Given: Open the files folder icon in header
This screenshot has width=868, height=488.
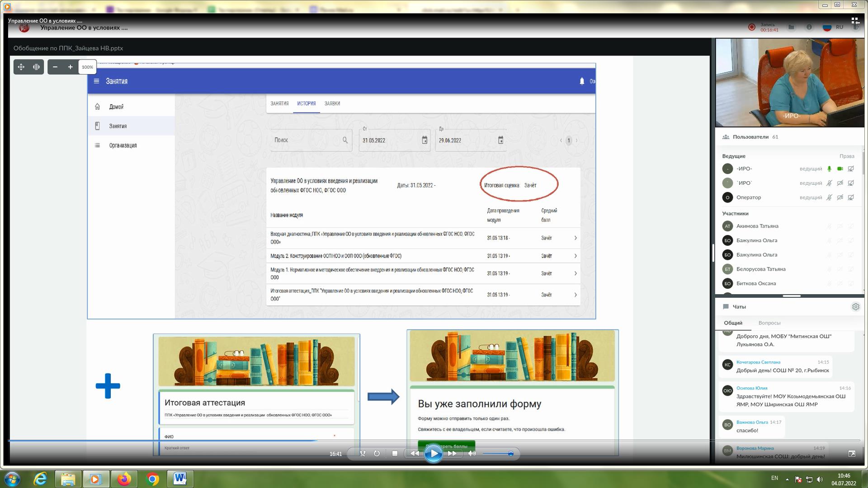Looking at the screenshot, I should click(791, 27).
